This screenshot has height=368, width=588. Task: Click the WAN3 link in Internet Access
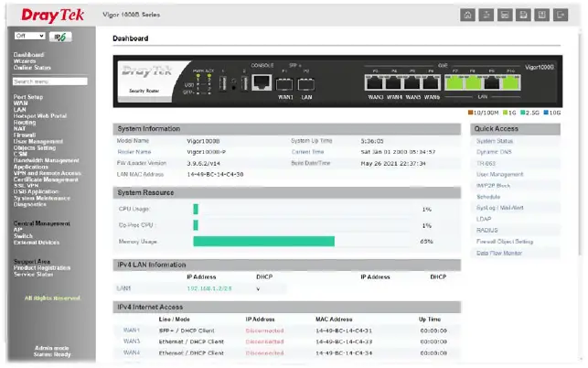click(x=132, y=341)
